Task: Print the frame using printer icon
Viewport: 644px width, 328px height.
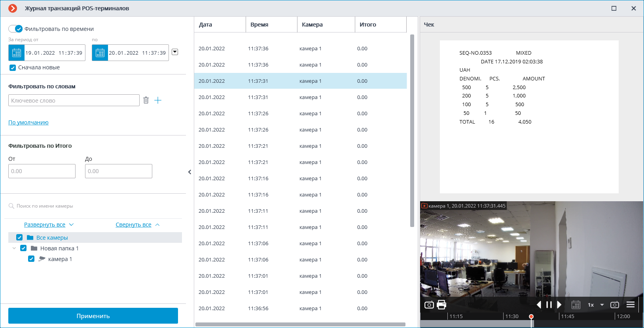Action: (441, 305)
